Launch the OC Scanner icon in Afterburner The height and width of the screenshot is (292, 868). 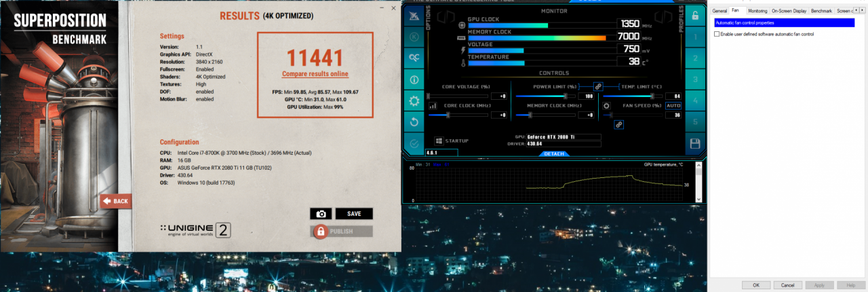click(x=414, y=58)
